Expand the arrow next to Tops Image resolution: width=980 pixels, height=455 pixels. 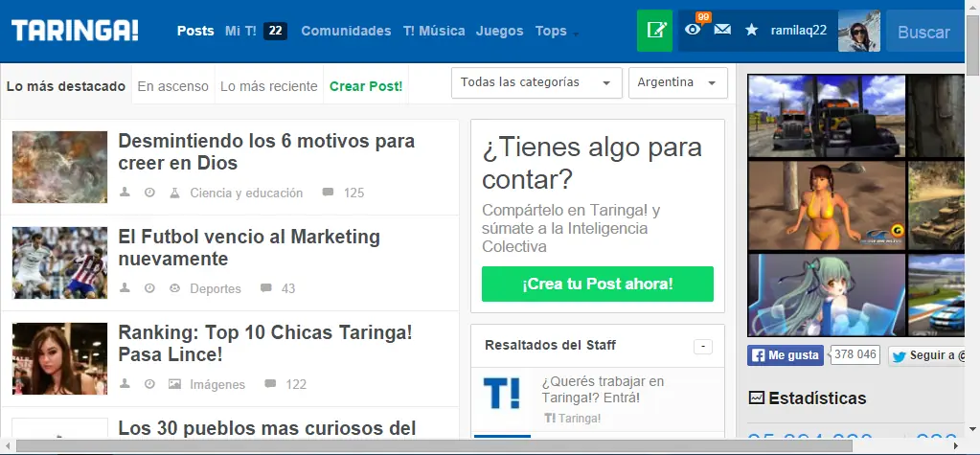click(x=576, y=35)
